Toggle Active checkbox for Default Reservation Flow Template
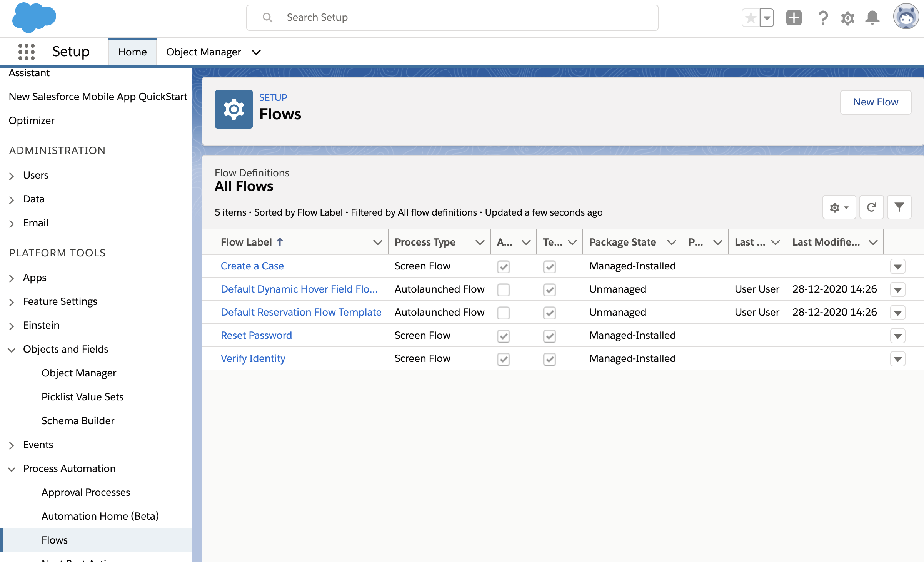The width and height of the screenshot is (924, 562). [x=503, y=313]
